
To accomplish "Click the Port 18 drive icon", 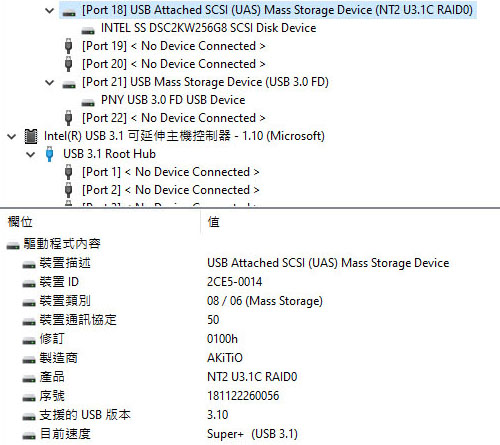I will click(x=69, y=12).
